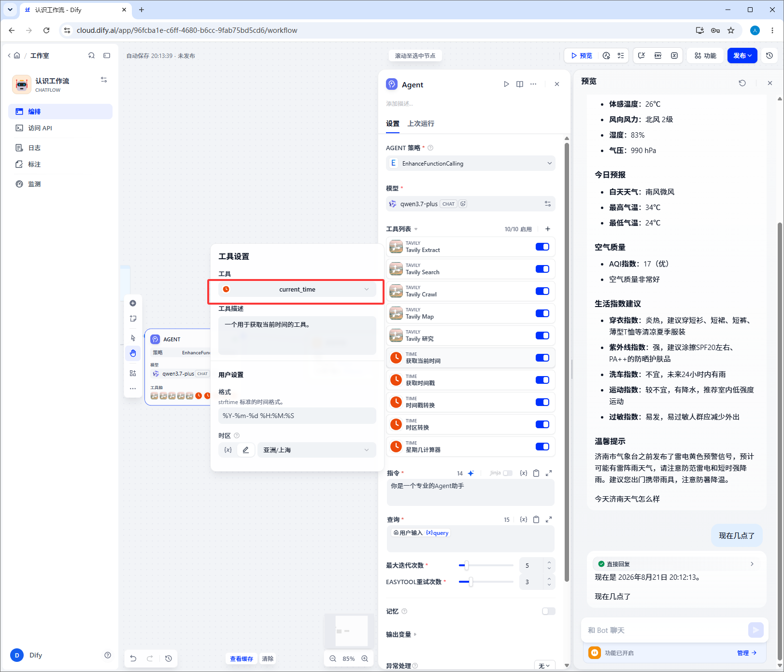
Task: Open the 85% zoom level menu
Action: point(349,658)
